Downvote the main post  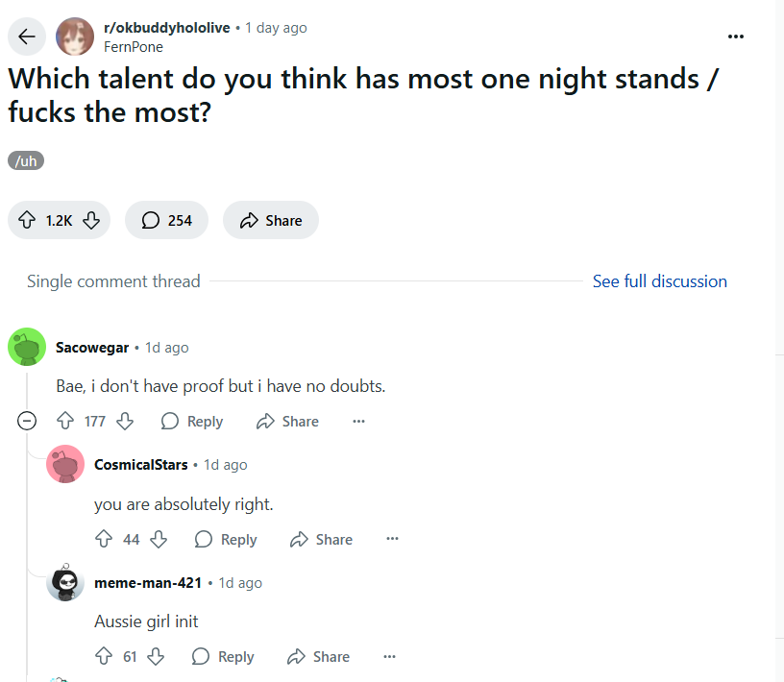pyautogui.click(x=91, y=220)
